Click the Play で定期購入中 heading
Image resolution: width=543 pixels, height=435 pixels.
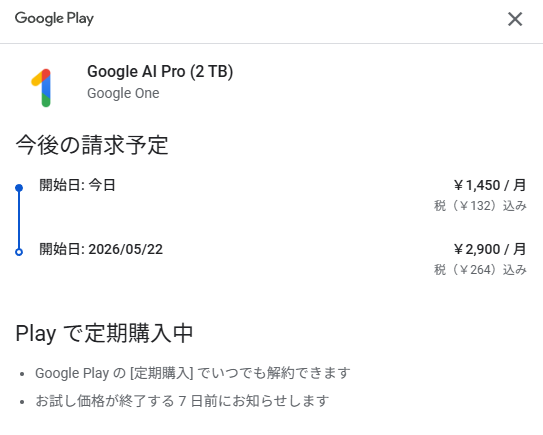pyautogui.click(x=104, y=333)
